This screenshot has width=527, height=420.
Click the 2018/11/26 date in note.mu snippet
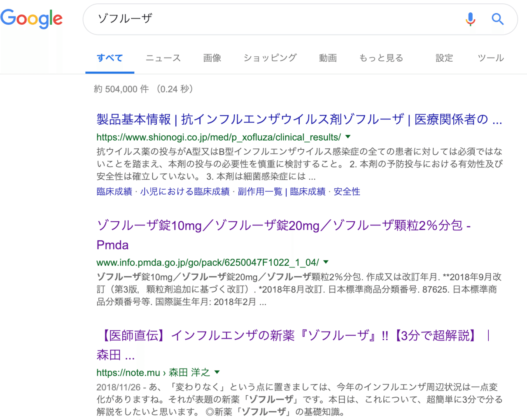coord(119,387)
